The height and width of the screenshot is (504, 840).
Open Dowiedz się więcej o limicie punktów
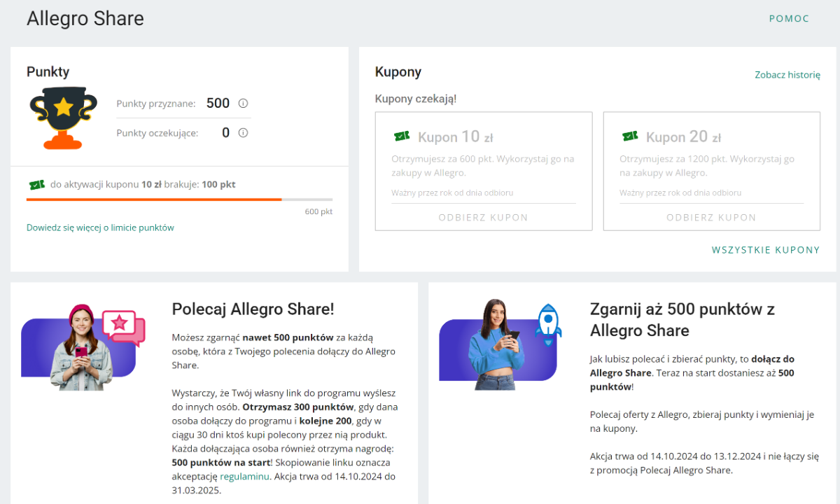pyautogui.click(x=100, y=227)
